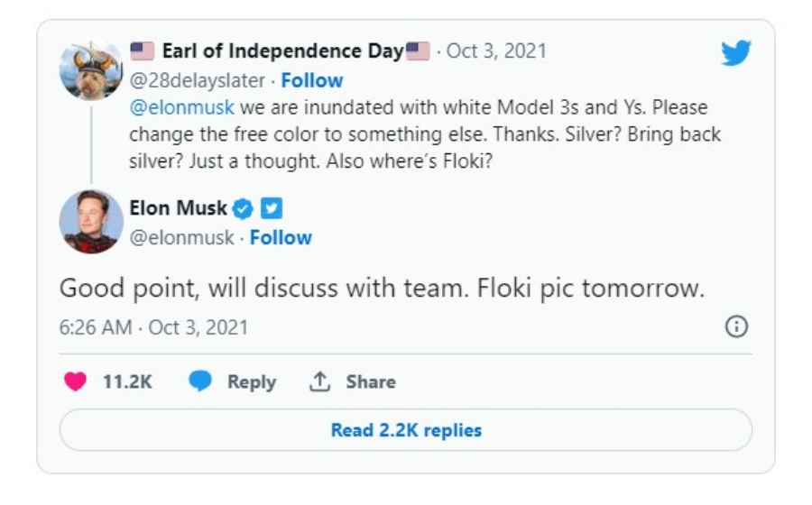Like the tweet with heart icon
Image resolution: width=812 pixels, height=505 pixels.
point(75,381)
